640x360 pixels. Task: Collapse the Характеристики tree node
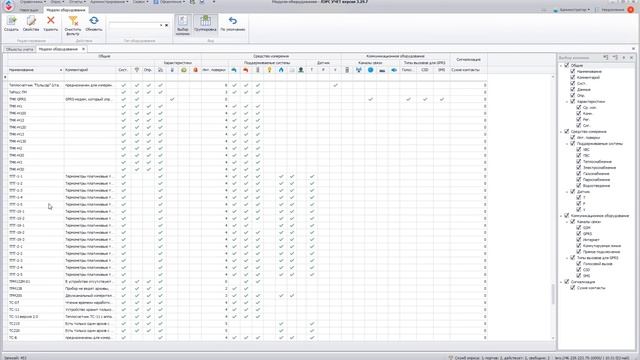[x=567, y=101]
